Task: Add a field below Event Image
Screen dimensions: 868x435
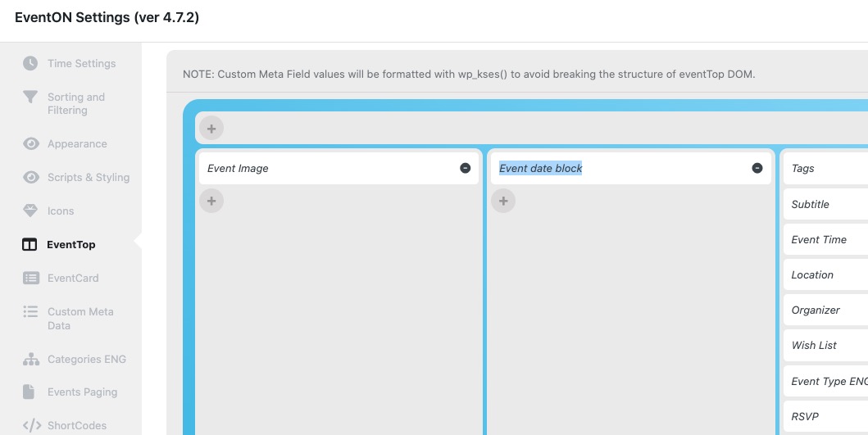Action: pyautogui.click(x=211, y=201)
